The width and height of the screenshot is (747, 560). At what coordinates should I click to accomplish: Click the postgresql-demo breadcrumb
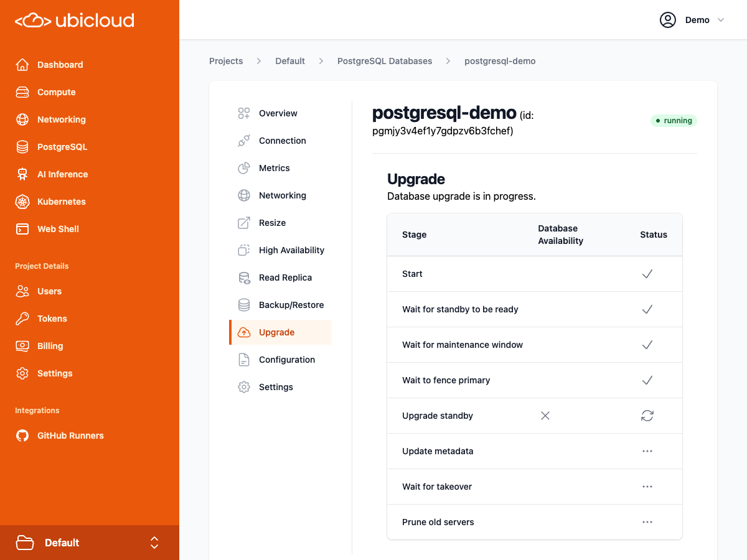pos(500,61)
